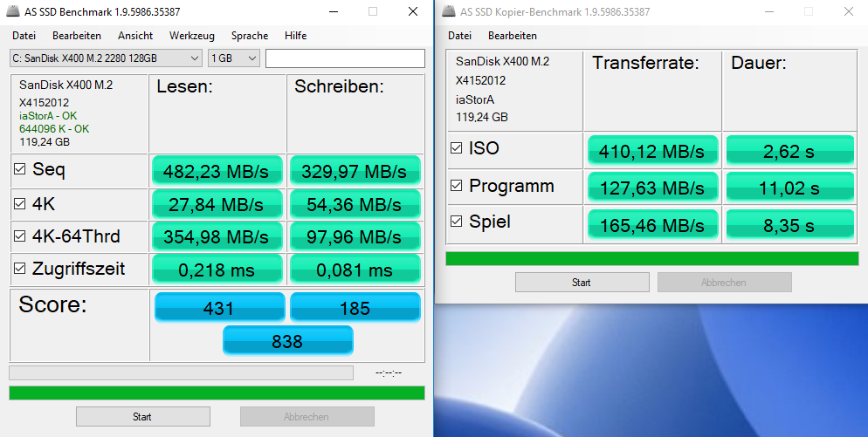This screenshot has width=868, height=437.
Task: Open the Ansicht menu
Action: 135,36
